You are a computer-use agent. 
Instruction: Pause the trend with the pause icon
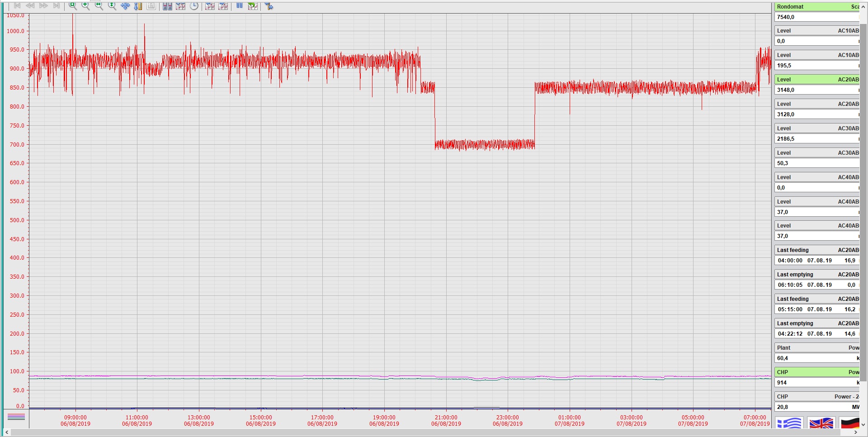click(x=240, y=6)
